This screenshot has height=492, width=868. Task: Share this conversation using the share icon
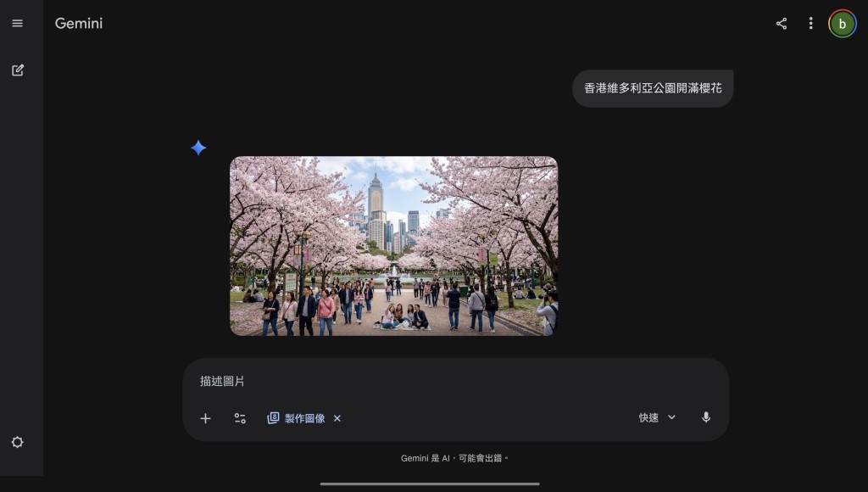[x=781, y=24]
